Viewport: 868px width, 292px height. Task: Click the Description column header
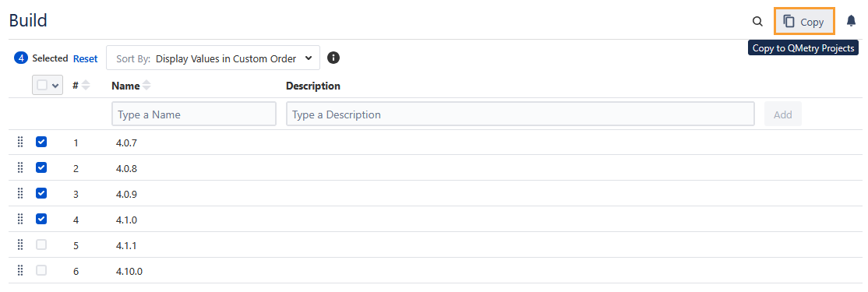[312, 86]
